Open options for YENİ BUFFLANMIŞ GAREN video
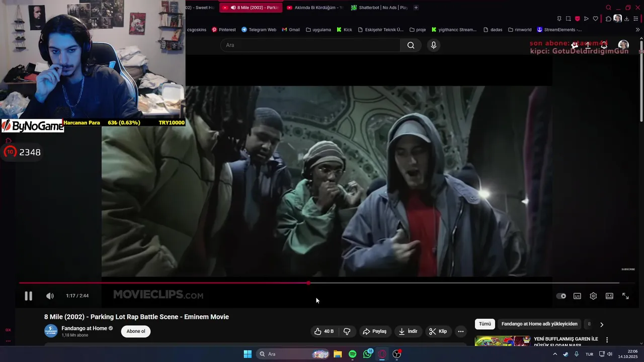The image size is (644, 362). [x=607, y=340]
